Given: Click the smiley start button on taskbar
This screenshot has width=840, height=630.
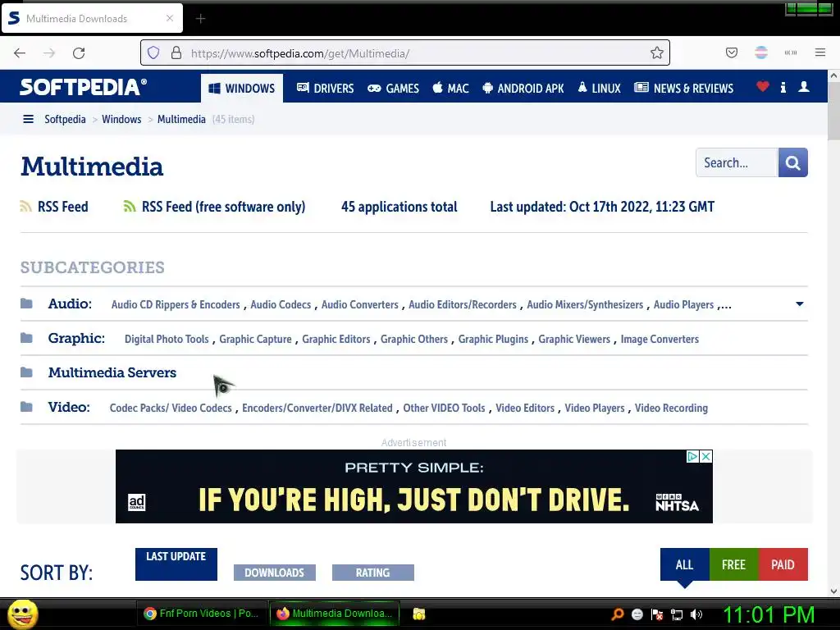Looking at the screenshot, I should (22, 614).
